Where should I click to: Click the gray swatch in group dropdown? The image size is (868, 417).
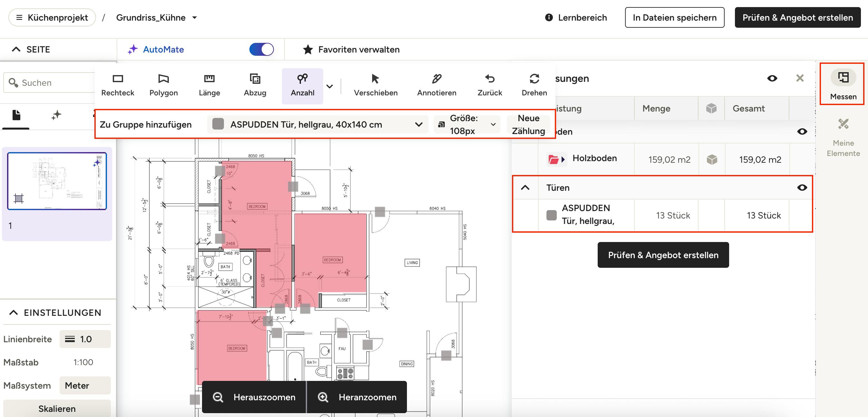pyautogui.click(x=218, y=124)
